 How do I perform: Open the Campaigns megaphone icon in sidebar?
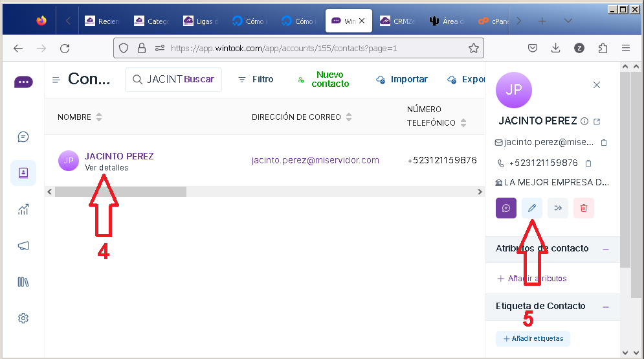[x=23, y=246]
